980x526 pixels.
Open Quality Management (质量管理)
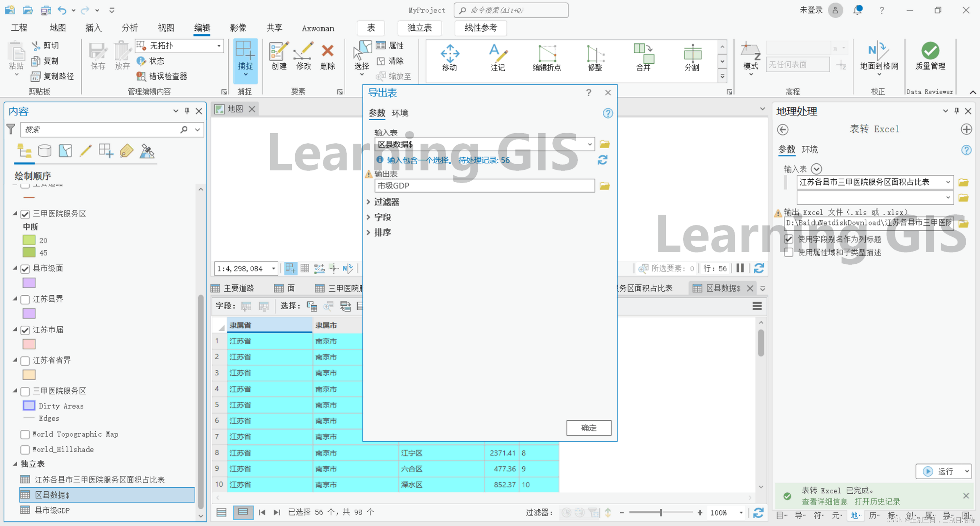pos(930,56)
